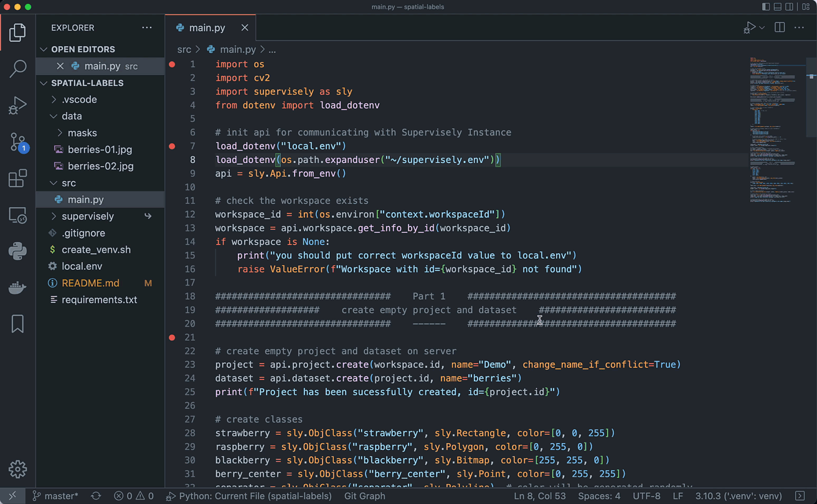This screenshot has width=817, height=504.
Task: Open Git Graph from status bar
Action: [x=365, y=496]
